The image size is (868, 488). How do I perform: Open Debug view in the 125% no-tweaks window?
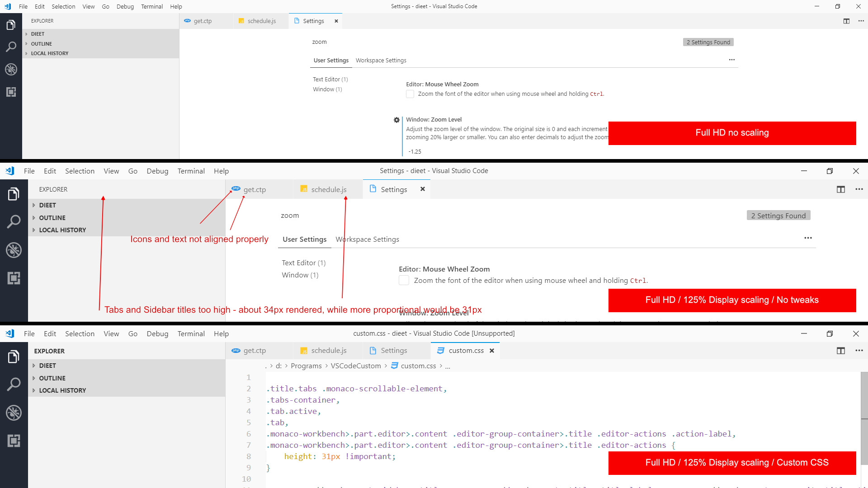[14, 250]
